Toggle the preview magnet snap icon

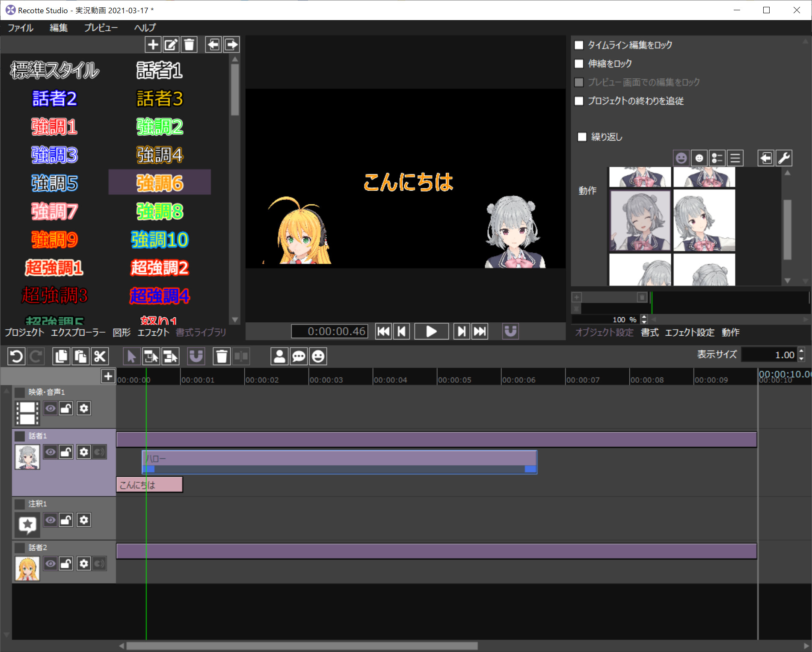(510, 331)
